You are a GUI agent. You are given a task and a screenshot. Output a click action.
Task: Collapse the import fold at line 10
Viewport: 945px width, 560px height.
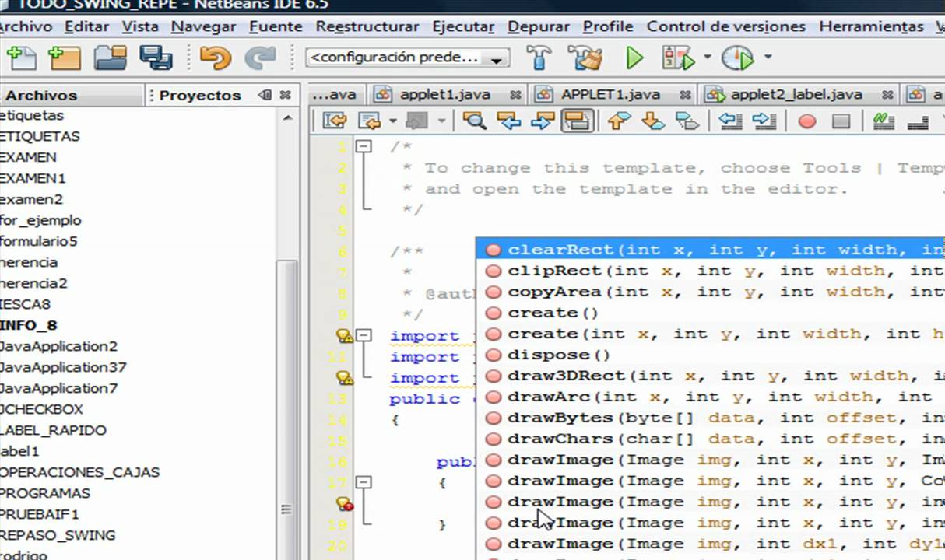[364, 335]
